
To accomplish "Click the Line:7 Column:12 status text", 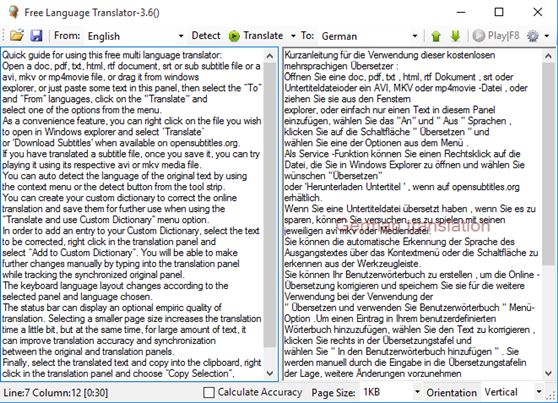I will tap(56, 393).
